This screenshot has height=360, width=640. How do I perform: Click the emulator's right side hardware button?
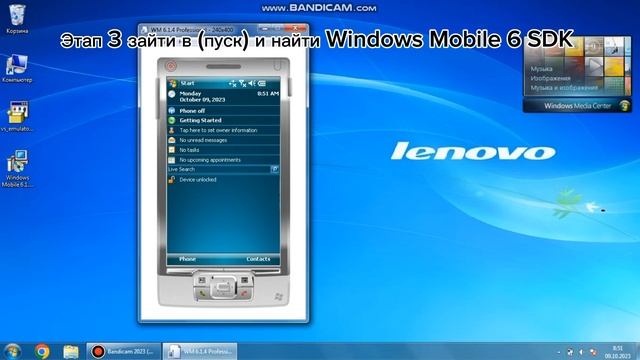(x=290, y=87)
